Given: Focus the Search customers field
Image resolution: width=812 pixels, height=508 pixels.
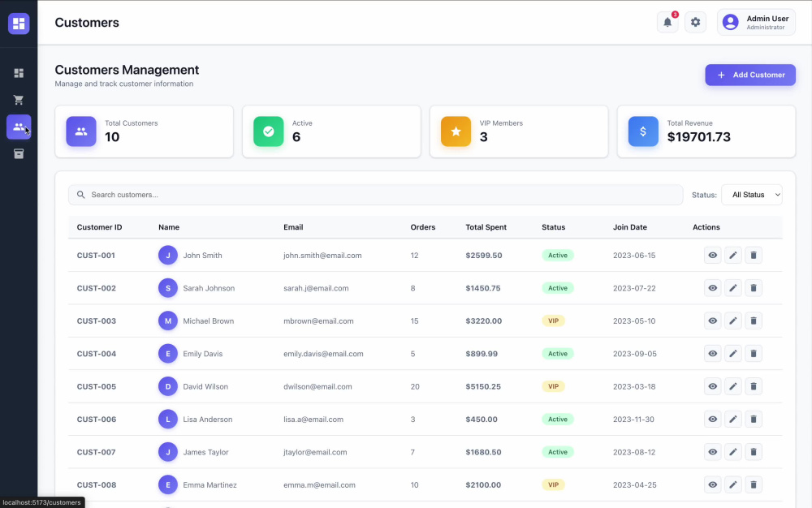Looking at the screenshot, I should pyautogui.click(x=375, y=195).
